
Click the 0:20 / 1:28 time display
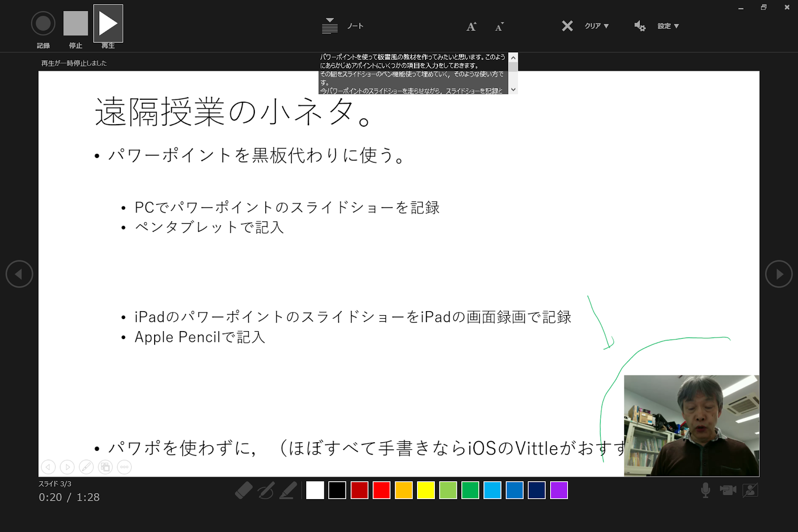[x=69, y=497]
